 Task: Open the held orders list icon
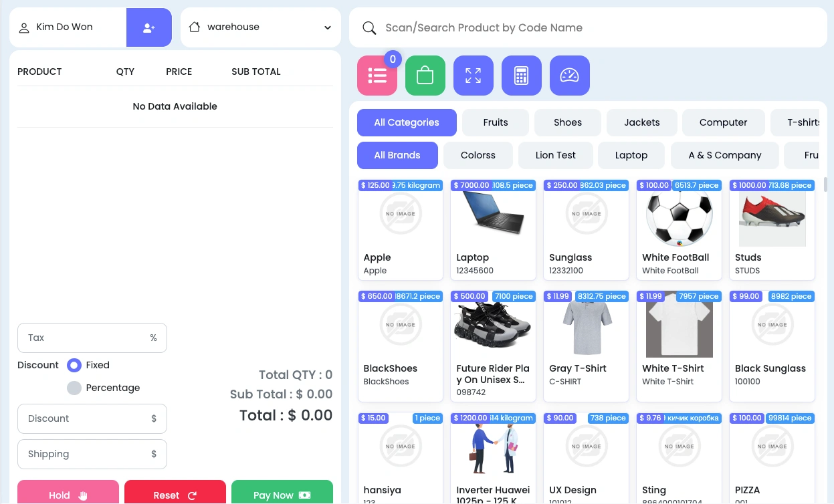click(377, 76)
